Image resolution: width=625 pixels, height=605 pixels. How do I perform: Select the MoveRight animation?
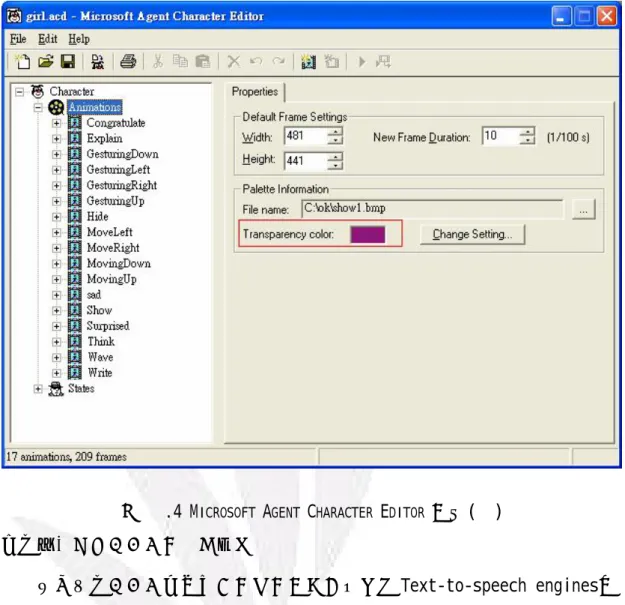coord(113,248)
